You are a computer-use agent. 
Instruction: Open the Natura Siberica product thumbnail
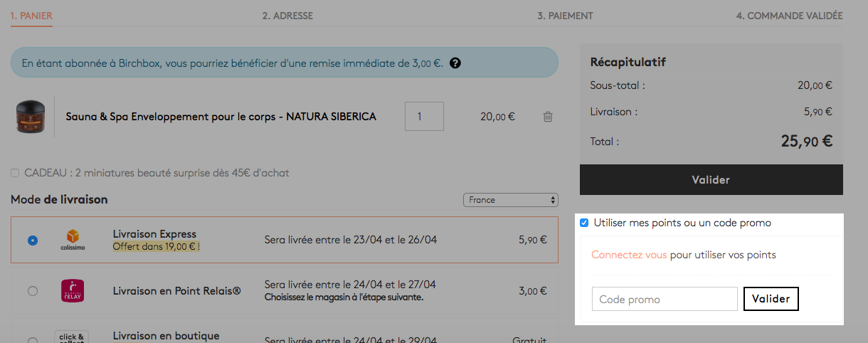(31, 116)
